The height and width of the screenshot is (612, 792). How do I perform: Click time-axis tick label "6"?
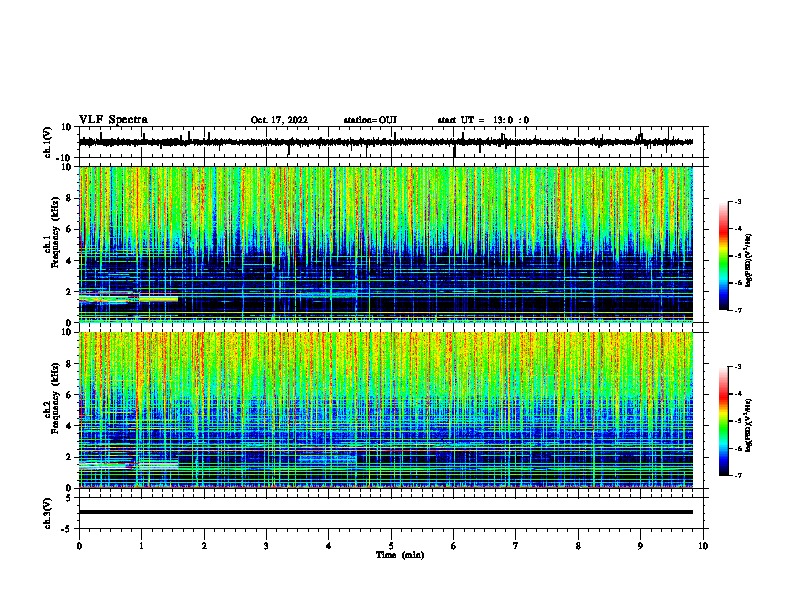point(454,546)
